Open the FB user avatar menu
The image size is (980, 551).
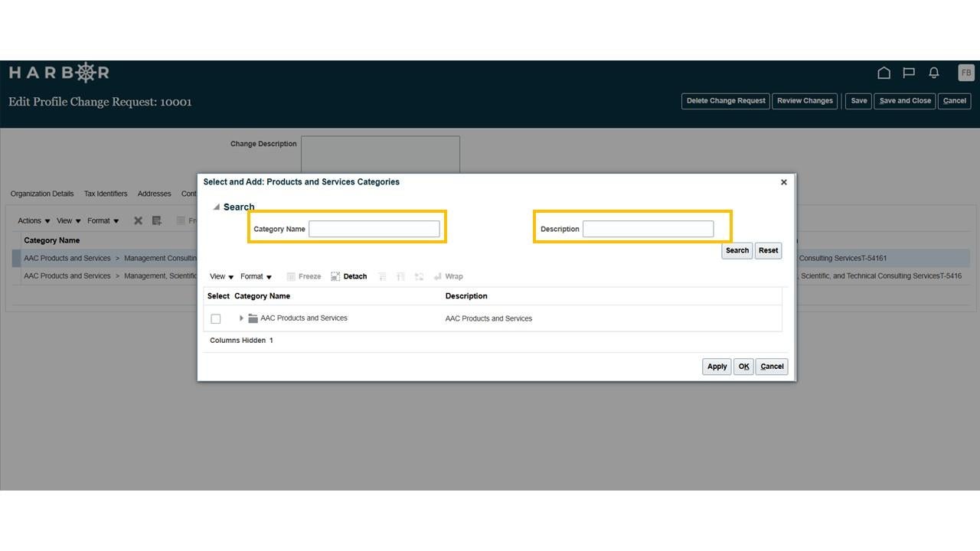coord(965,73)
